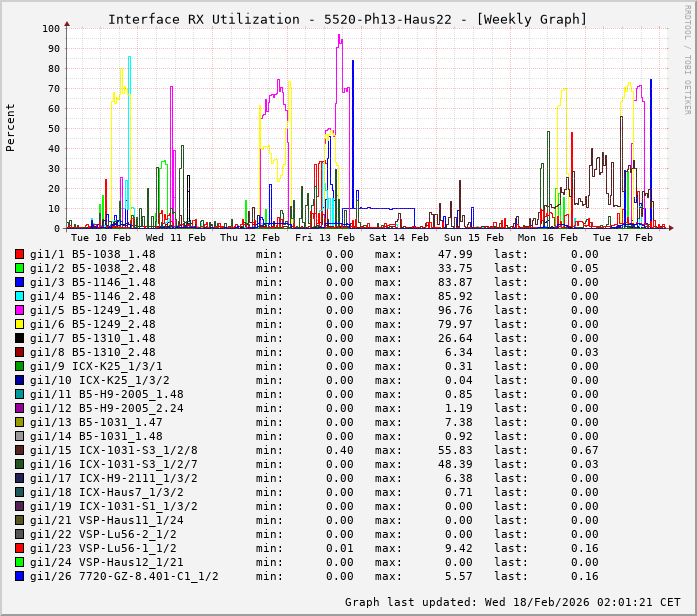Click the blue swatch for gi1/26 7720-GZ-8.401-C1_1/2

pos(19,577)
